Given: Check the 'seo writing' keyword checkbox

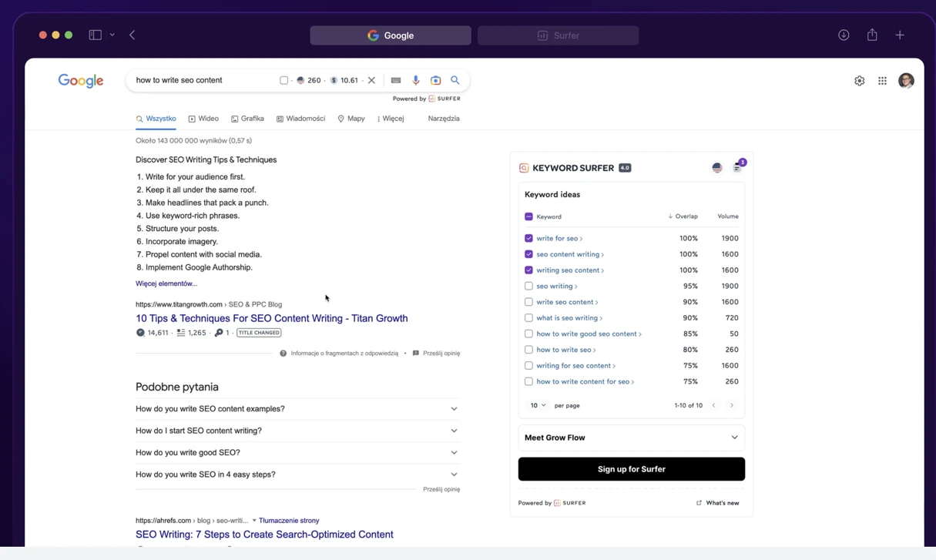Looking at the screenshot, I should click(528, 286).
